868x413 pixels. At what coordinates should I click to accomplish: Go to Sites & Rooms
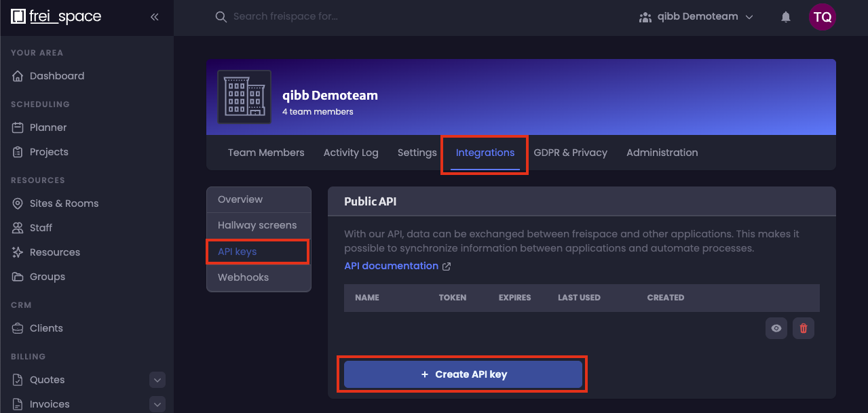(64, 203)
